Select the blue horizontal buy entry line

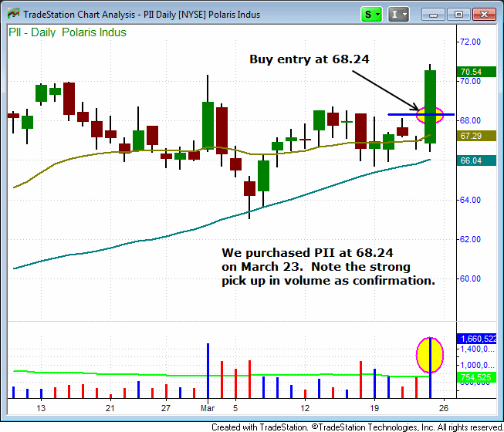coord(400,114)
